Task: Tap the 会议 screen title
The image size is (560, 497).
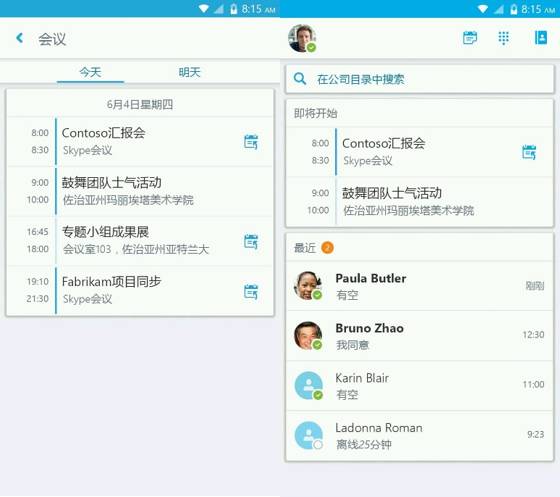Action: (52, 39)
